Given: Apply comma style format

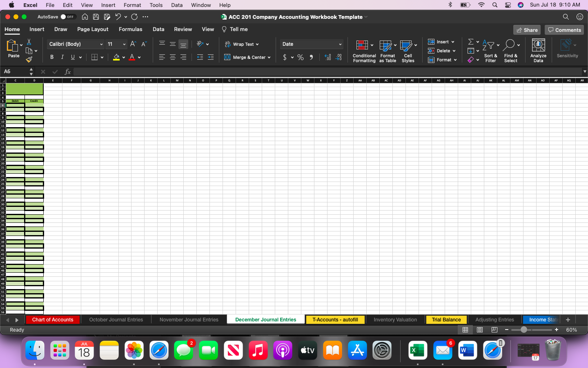Looking at the screenshot, I should [x=312, y=57].
